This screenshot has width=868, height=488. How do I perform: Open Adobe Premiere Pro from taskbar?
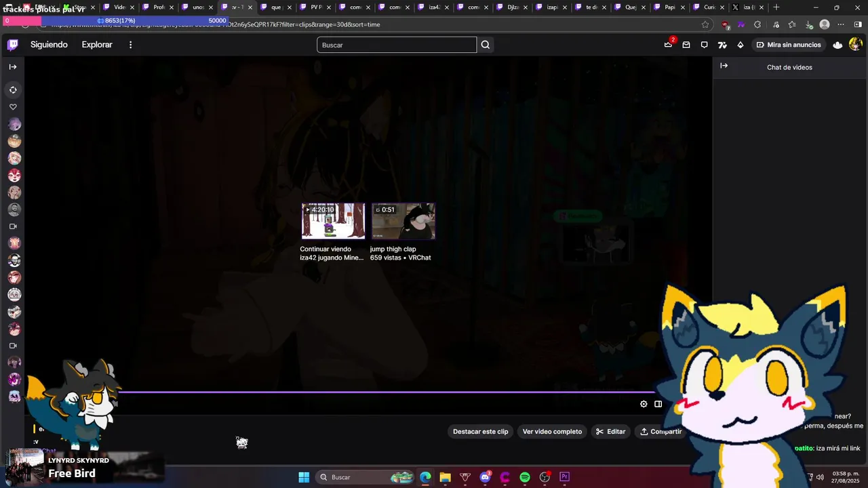[564, 477]
